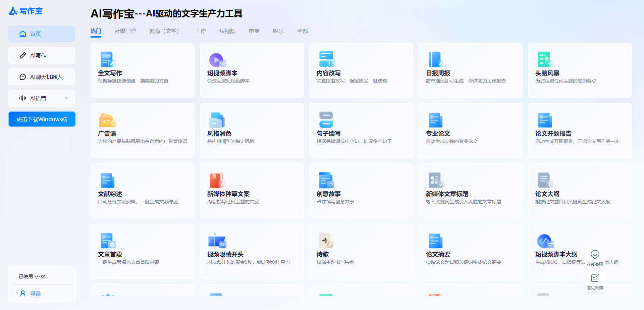Click the 日报周报 notebook icon
Image resolution: width=644 pixels, height=310 pixels.
click(436, 59)
